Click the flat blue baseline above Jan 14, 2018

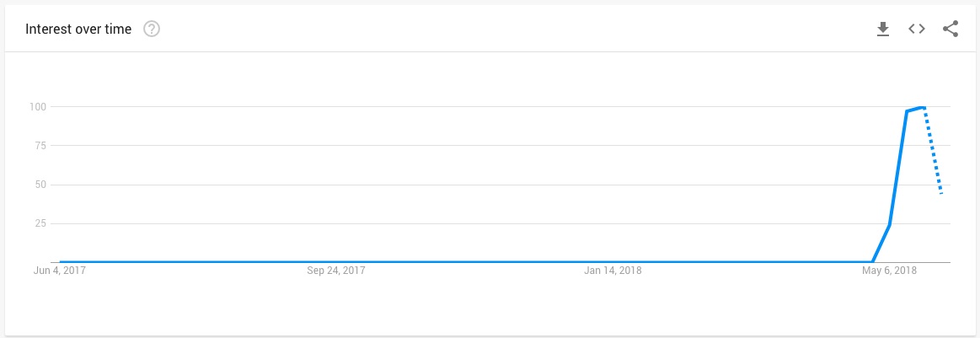(613, 262)
